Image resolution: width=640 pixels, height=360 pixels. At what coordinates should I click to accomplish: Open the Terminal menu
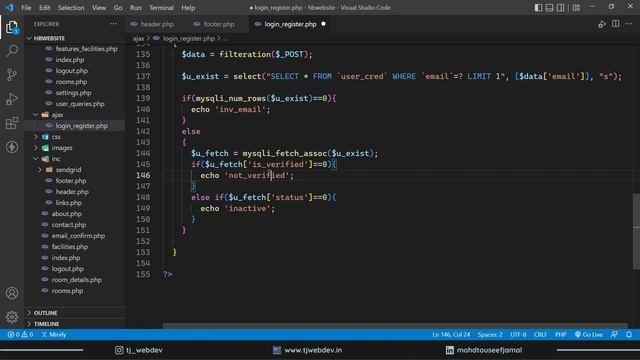[161, 8]
